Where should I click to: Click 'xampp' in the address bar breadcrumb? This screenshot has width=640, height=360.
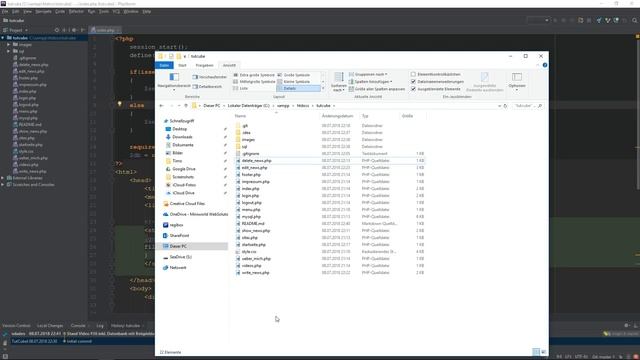click(x=283, y=106)
